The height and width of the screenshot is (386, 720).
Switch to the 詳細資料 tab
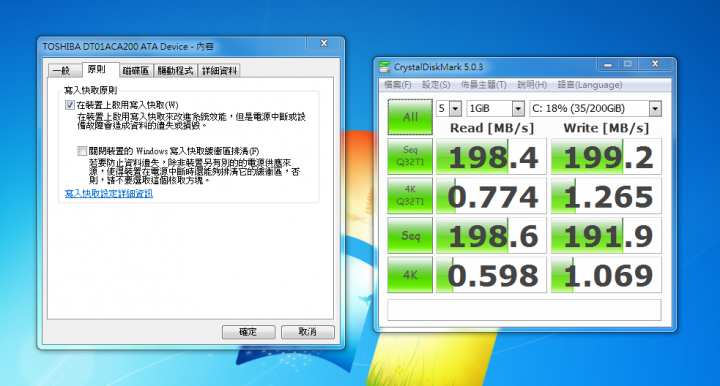pyautogui.click(x=219, y=70)
